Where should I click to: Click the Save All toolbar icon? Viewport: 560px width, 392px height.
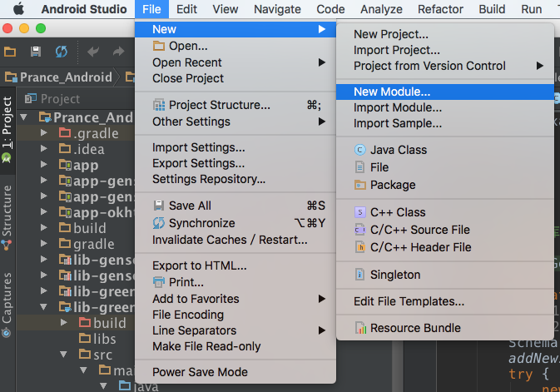(x=36, y=52)
